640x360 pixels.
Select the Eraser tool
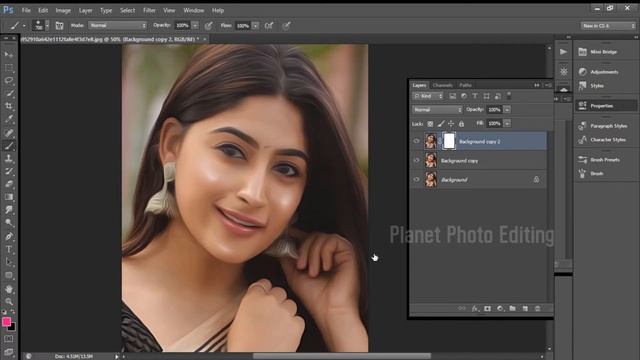click(x=9, y=184)
